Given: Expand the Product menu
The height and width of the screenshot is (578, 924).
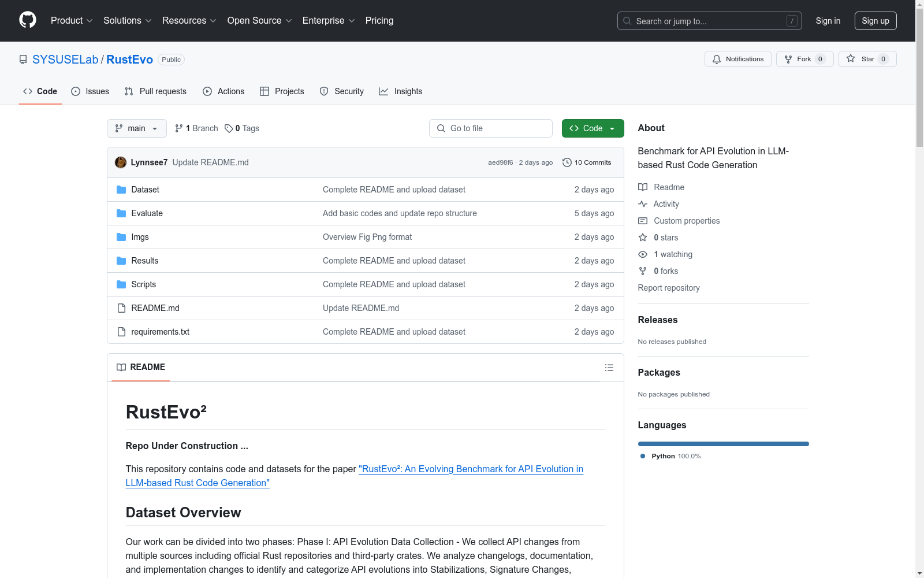Looking at the screenshot, I should pos(72,20).
